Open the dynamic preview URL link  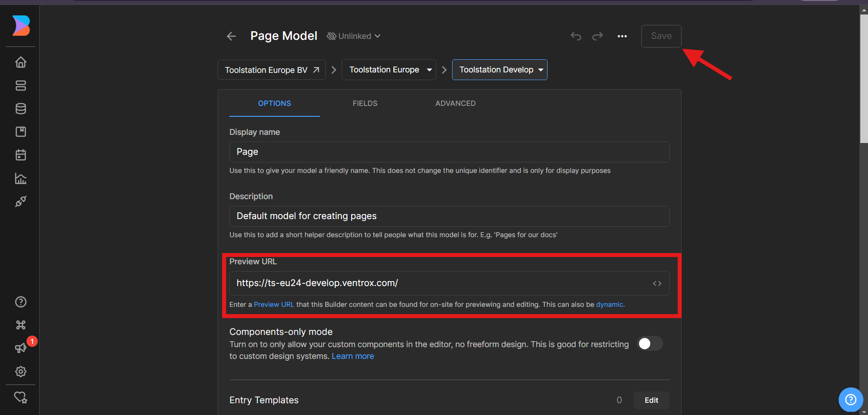(610, 304)
